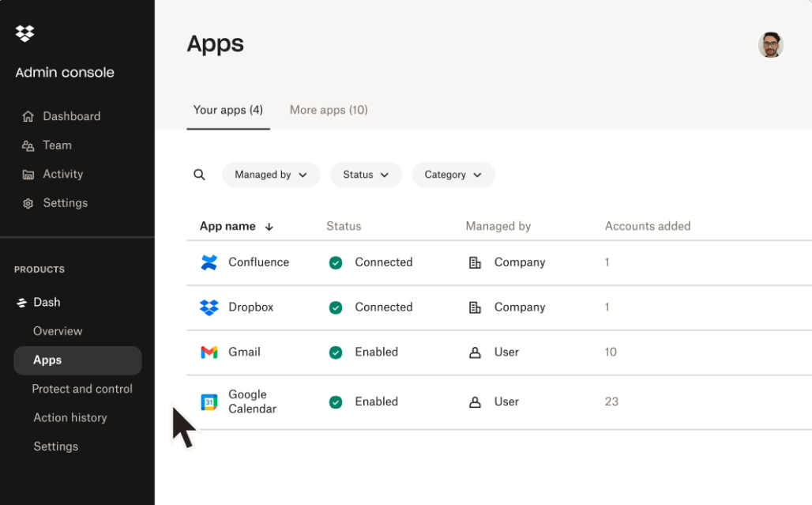Select the Your apps tab
The height and width of the screenshot is (505, 812).
(228, 110)
